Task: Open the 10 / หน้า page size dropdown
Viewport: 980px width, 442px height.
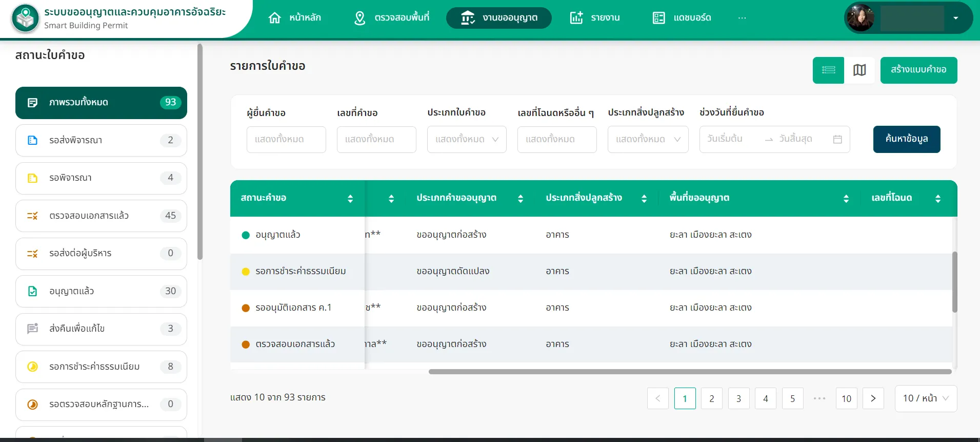Action: pyautogui.click(x=926, y=398)
